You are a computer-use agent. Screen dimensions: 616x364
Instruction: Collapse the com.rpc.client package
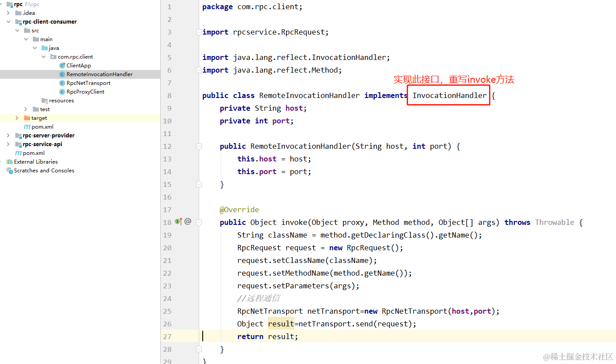43,57
